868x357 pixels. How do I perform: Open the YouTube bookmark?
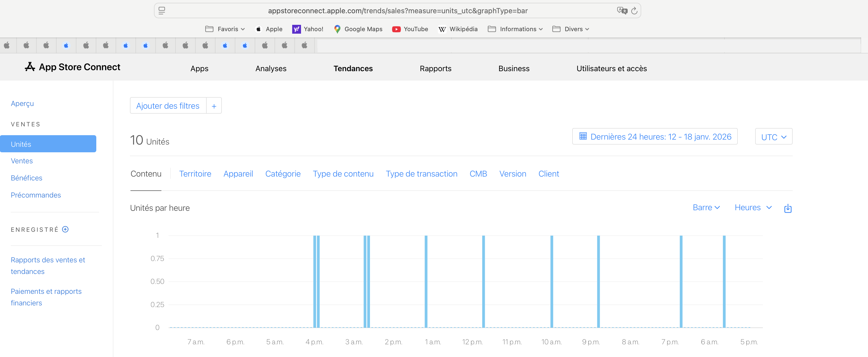pyautogui.click(x=410, y=29)
